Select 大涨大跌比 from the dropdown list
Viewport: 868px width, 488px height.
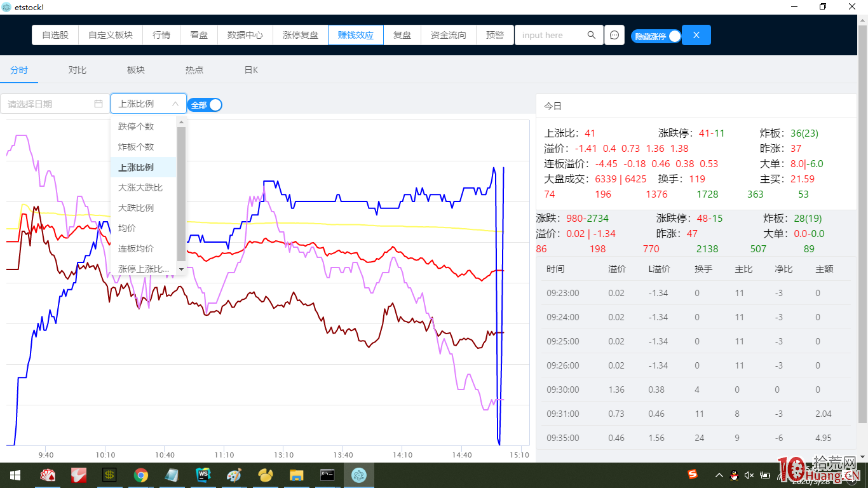(144, 187)
